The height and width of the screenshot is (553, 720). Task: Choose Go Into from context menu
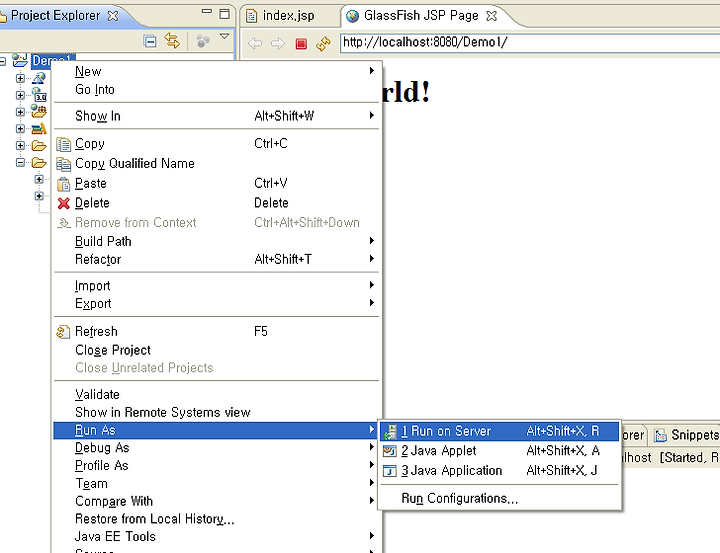pyautogui.click(x=217, y=89)
